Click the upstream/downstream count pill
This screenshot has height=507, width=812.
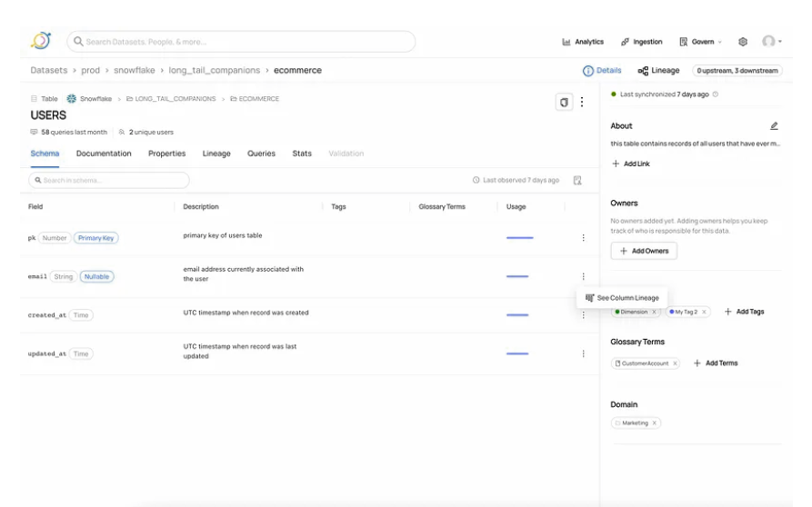[x=737, y=71]
